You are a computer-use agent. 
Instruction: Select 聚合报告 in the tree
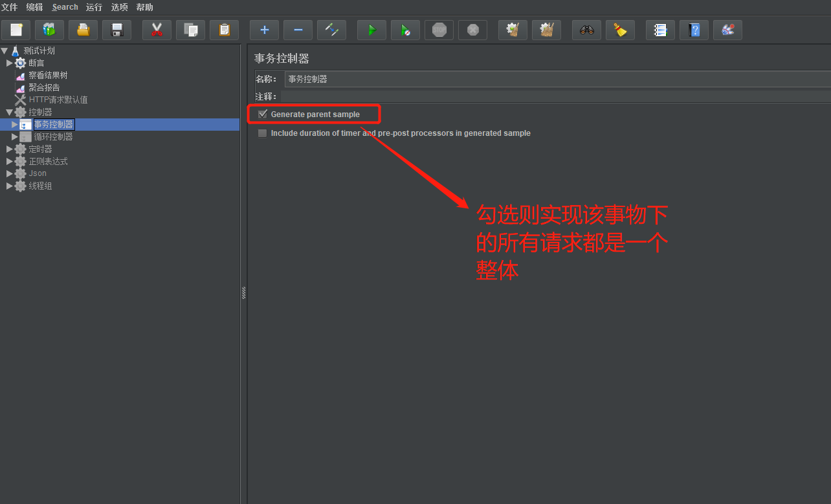[x=44, y=87]
